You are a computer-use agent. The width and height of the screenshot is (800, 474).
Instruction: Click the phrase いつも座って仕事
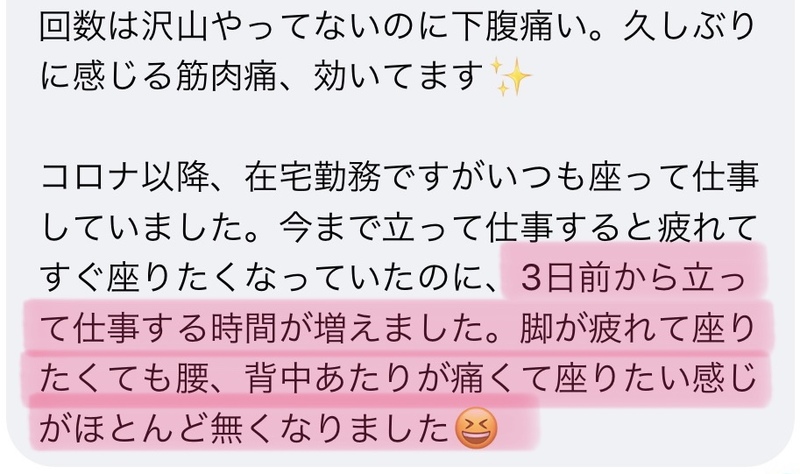click(x=622, y=178)
